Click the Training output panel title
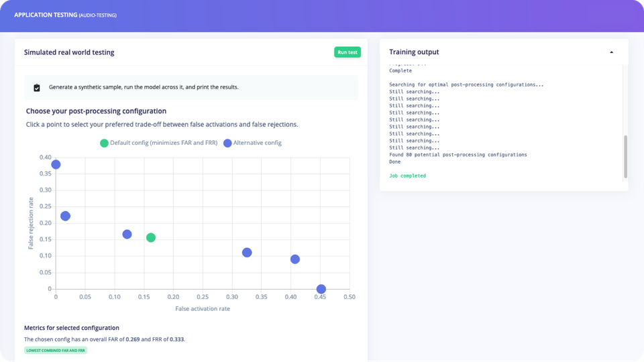Viewport: 644px width, 362px height. [414, 52]
